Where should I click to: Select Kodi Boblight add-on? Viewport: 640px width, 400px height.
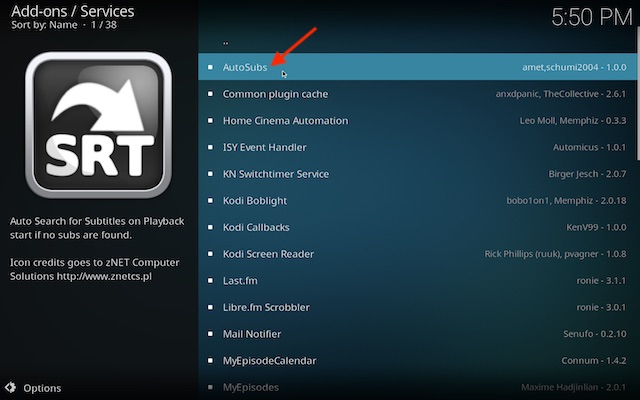(417, 200)
